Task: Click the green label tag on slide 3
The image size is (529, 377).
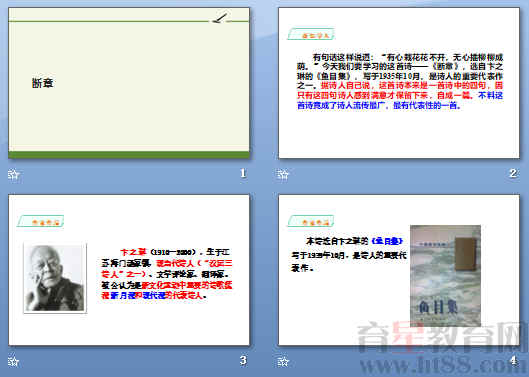Action: pyautogui.click(x=41, y=221)
